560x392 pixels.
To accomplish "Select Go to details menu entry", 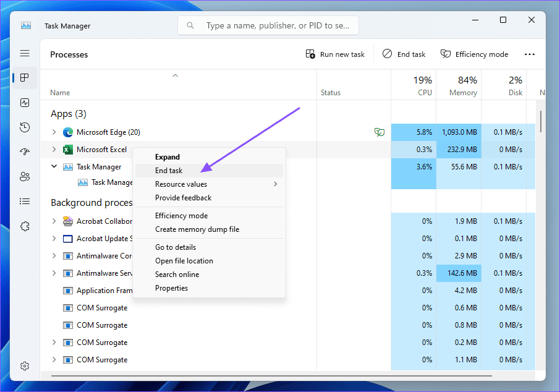I will [x=209, y=247].
